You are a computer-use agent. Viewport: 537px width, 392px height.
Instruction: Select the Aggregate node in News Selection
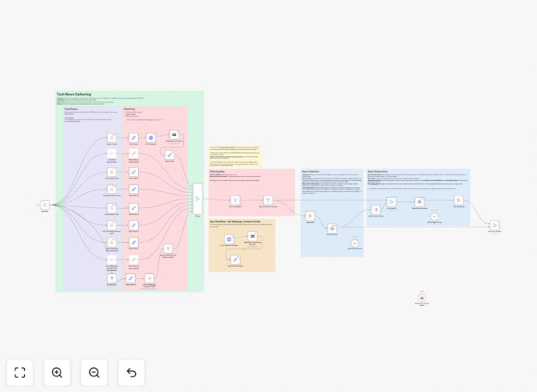pyautogui.click(x=310, y=216)
